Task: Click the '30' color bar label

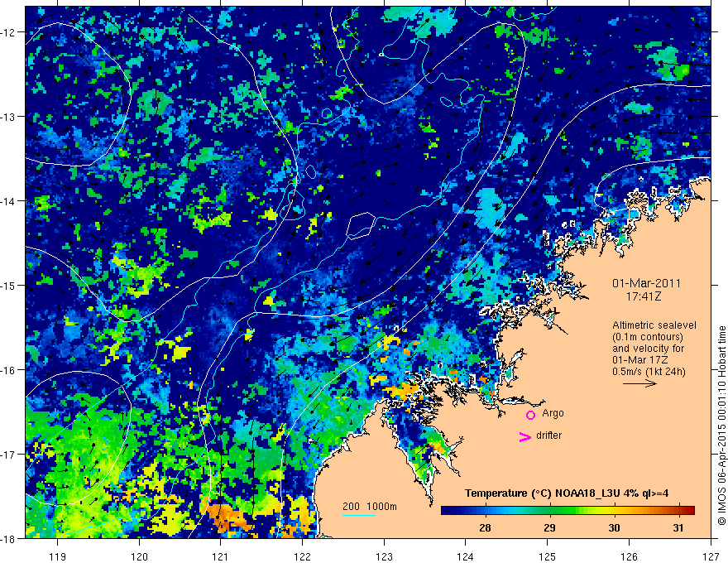Action: (x=614, y=527)
